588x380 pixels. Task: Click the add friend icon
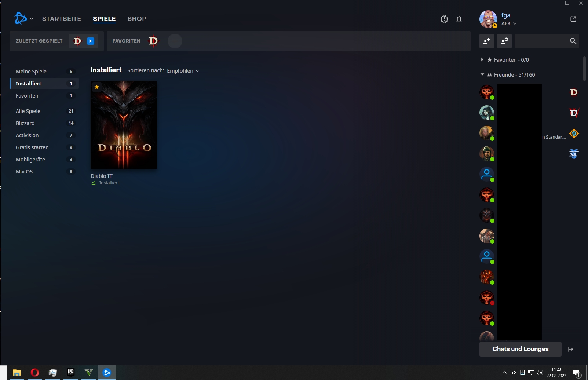pyautogui.click(x=487, y=41)
